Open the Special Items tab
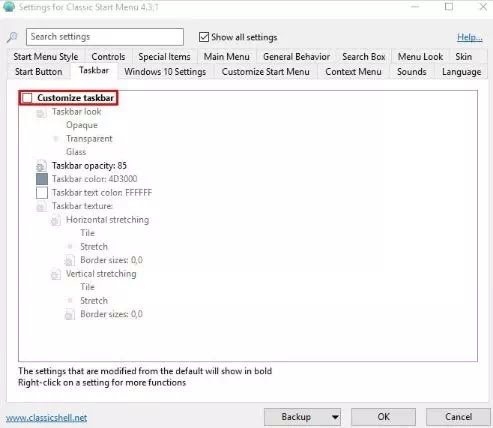Screen dimensions: 493x428 [x=164, y=57]
